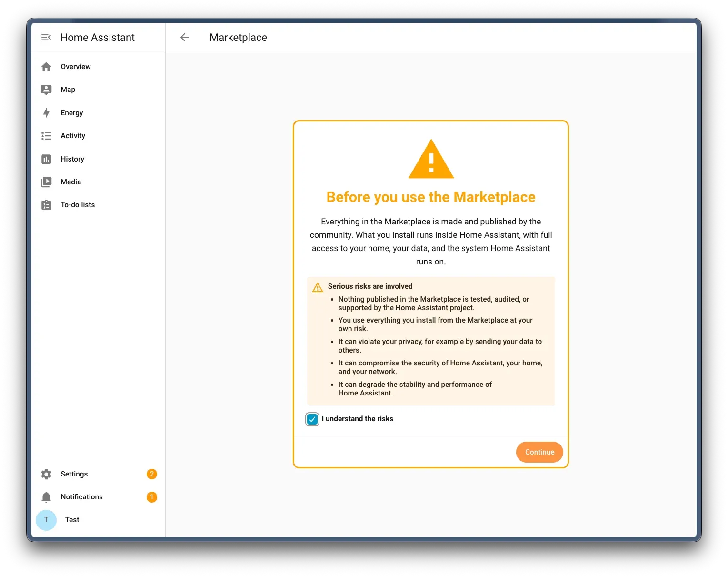
Task: Click the Notifications bell icon
Action: 46,497
